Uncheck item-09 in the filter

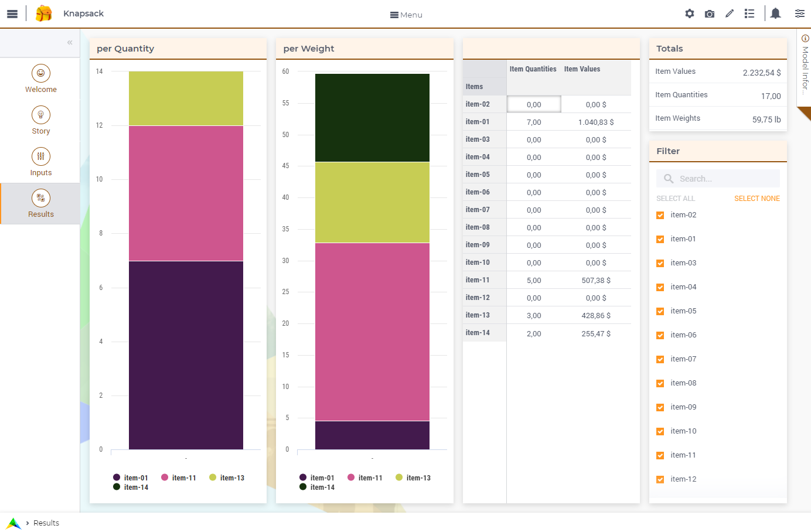click(x=660, y=407)
